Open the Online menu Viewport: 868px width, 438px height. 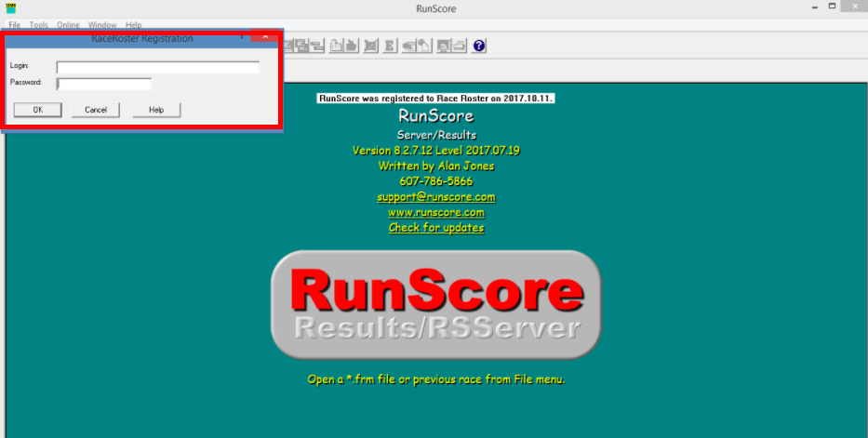click(68, 24)
